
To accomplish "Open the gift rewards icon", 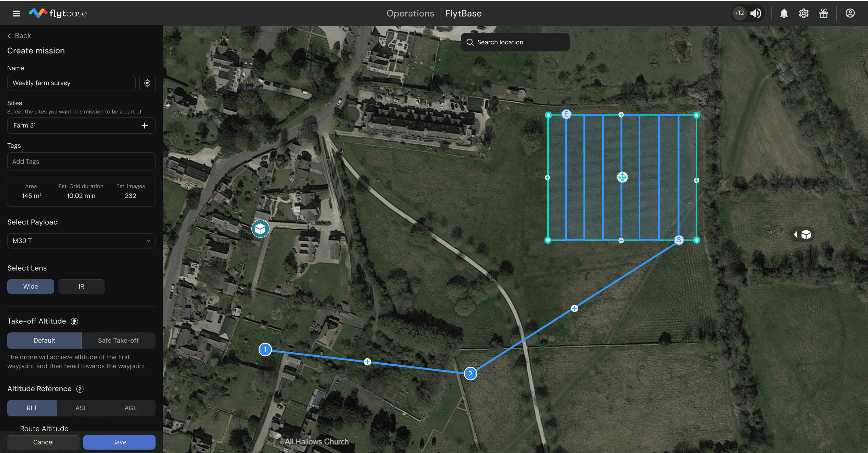I will (x=823, y=13).
